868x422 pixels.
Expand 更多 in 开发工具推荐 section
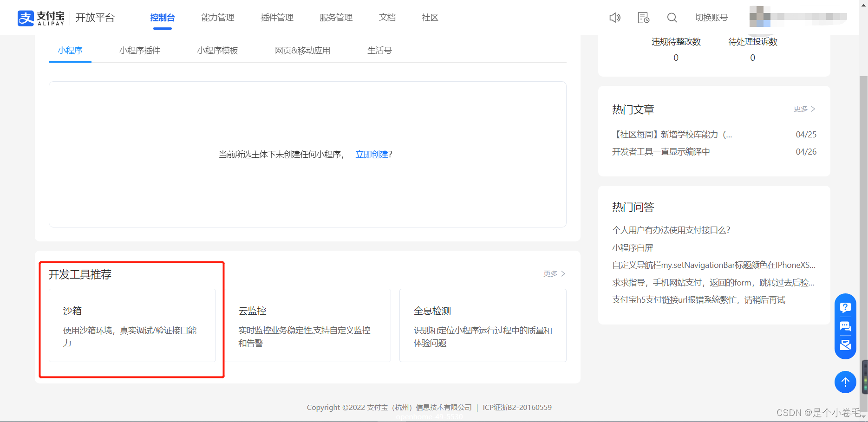coord(555,274)
